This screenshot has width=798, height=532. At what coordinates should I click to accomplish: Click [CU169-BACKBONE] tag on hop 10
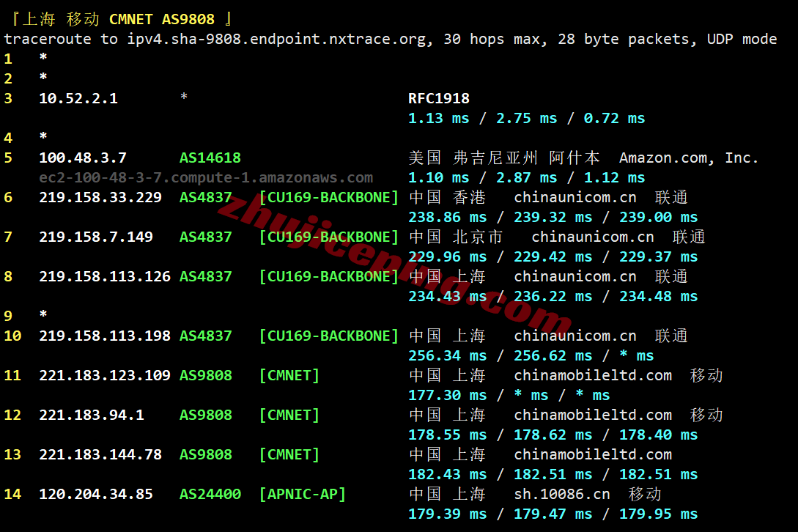click(x=329, y=336)
